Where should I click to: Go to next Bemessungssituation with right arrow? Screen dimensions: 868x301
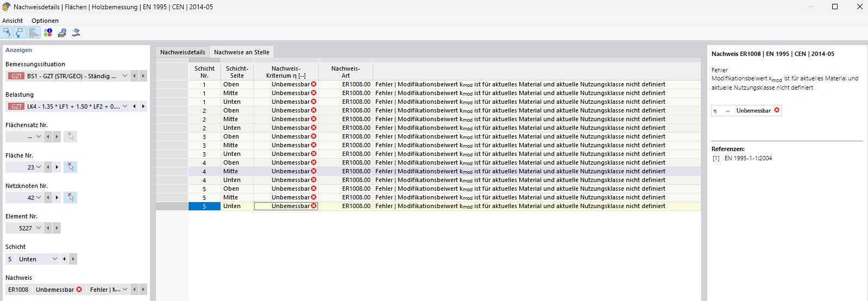(x=143, y=76)
